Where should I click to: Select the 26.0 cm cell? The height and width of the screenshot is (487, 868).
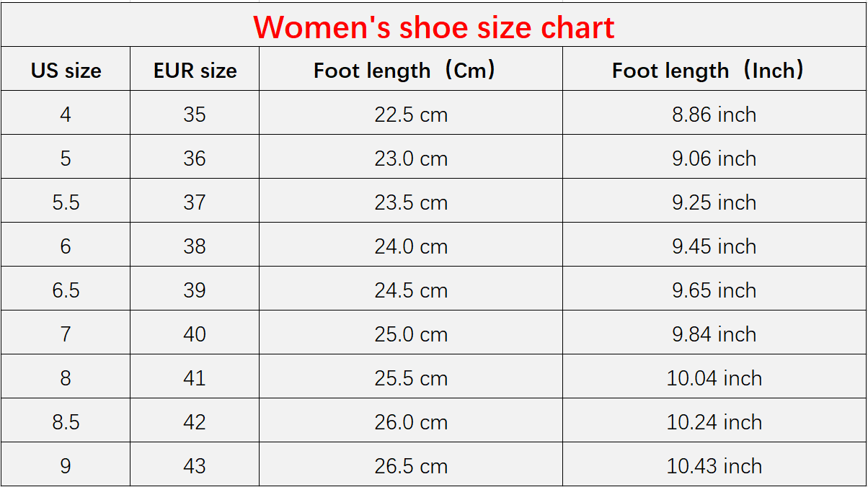(411, 422)
